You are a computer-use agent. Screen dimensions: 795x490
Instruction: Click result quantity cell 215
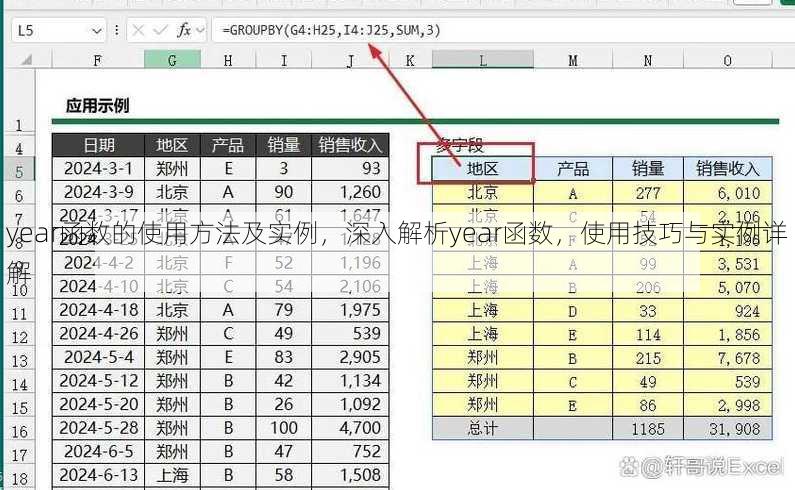648,358
